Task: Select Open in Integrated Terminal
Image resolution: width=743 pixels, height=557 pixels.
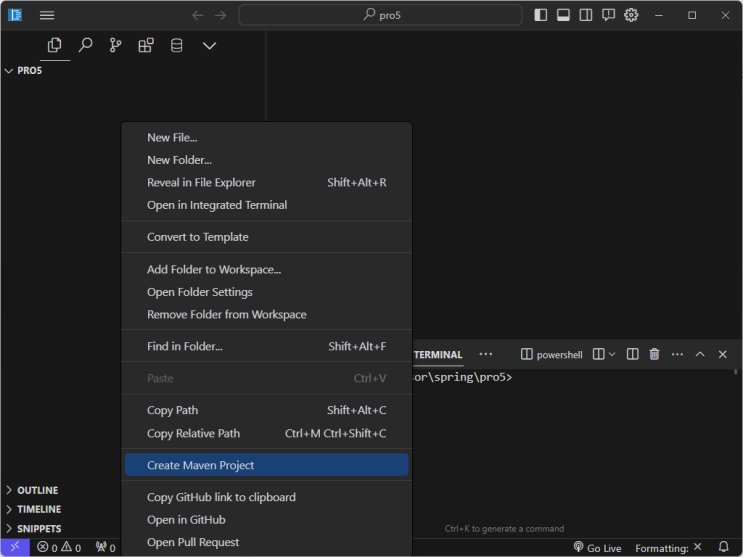Action: pyautogui.click(x=267, y=205)
